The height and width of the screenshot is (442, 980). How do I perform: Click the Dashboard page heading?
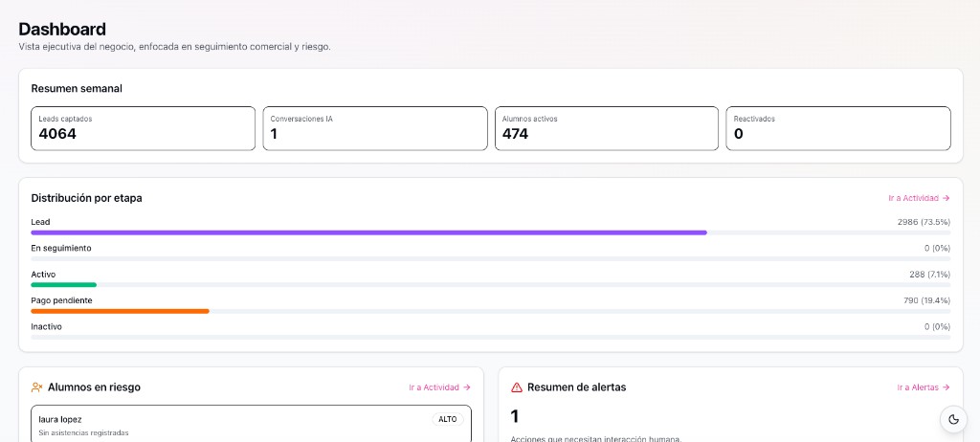point(62,30)
